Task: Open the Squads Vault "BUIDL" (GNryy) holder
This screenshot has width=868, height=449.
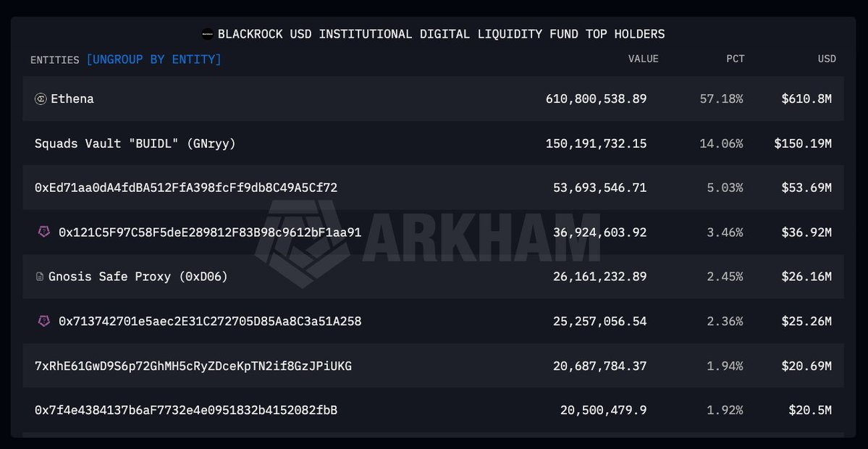Action: click(135, 143)
